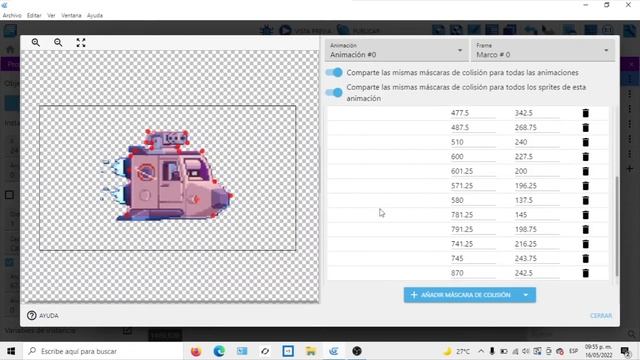Viewport: 640px width, 360px height.
Task: Click the X field with value 600
Action: click(x=473, y=157)
